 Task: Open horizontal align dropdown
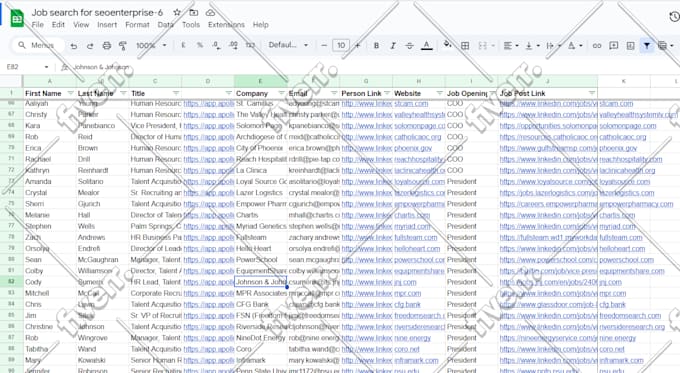511,46
